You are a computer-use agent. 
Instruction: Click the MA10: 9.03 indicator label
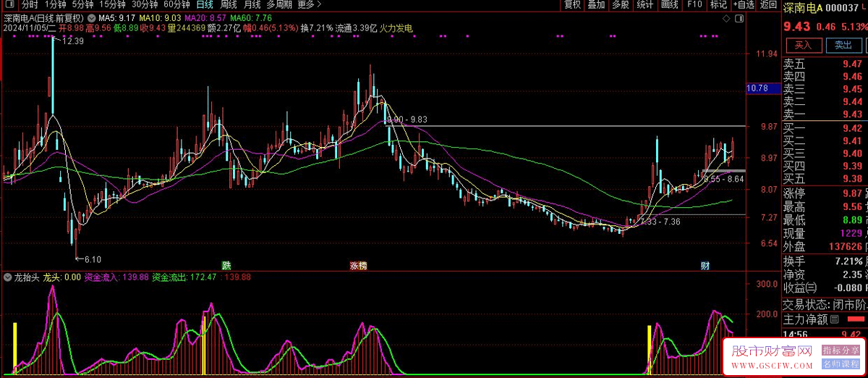(158, 17)
